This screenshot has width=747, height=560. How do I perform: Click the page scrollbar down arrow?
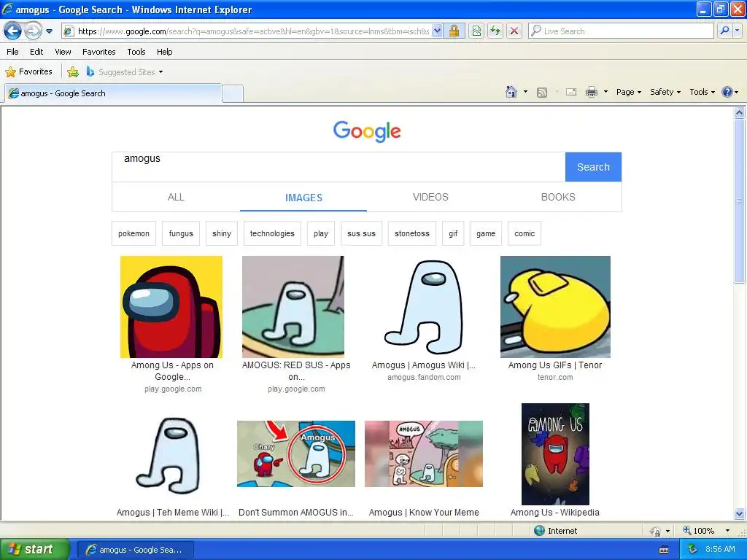(x=740, y=513)
